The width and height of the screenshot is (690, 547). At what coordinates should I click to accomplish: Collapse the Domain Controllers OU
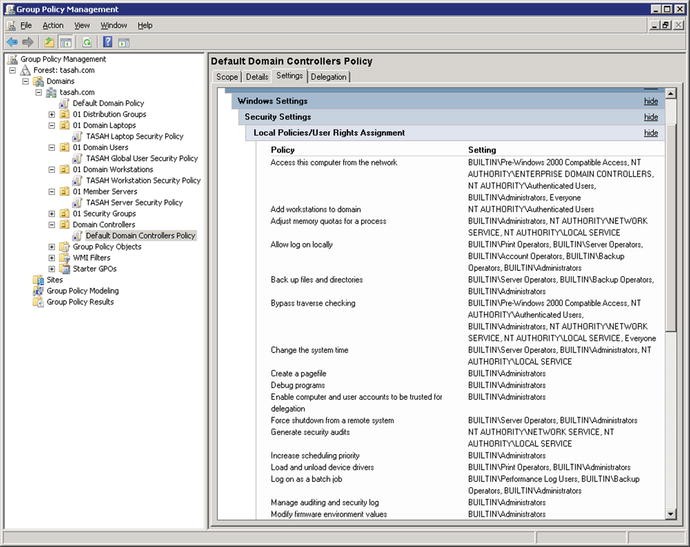click(51, 224)
